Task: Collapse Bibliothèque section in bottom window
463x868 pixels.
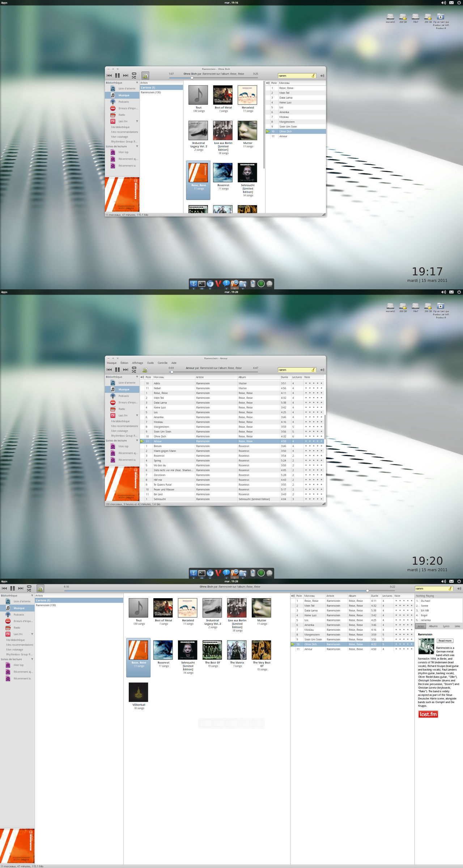Action: click(x=32, y=595)
